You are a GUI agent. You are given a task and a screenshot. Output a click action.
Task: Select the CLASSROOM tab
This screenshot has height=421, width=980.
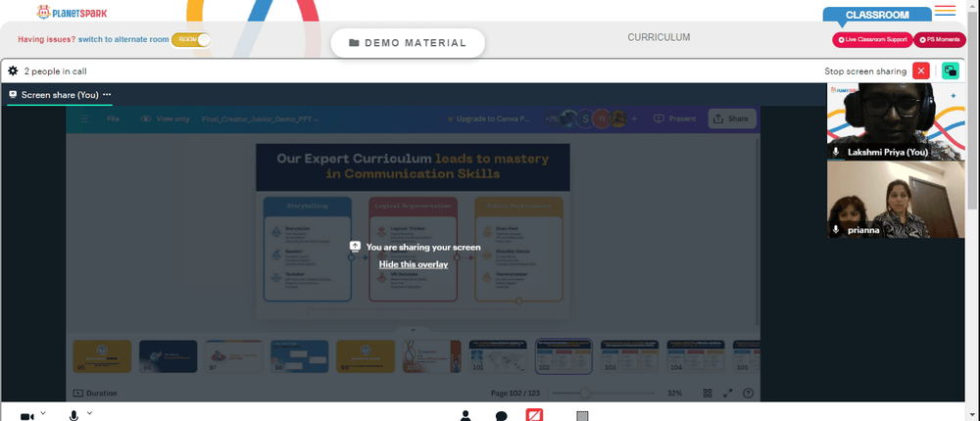pyautogui.click(x=877, y=15)
